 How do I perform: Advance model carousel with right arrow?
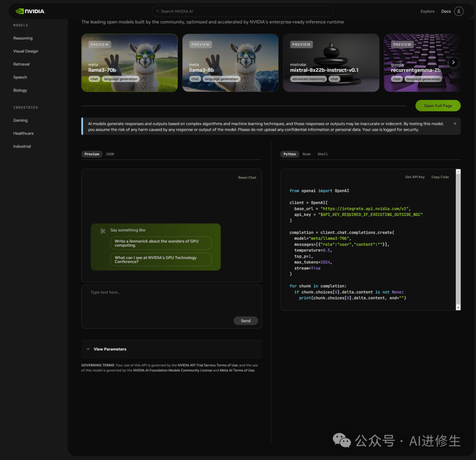[453, 62]
